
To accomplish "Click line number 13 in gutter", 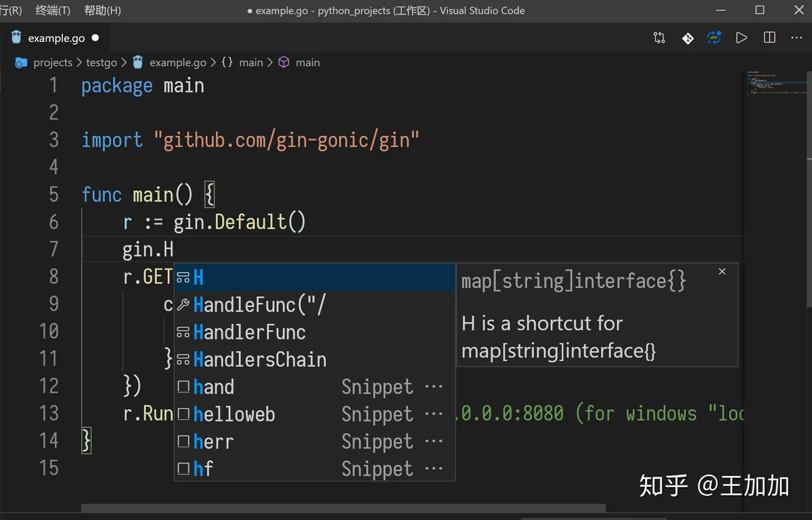I will point(49,413).
